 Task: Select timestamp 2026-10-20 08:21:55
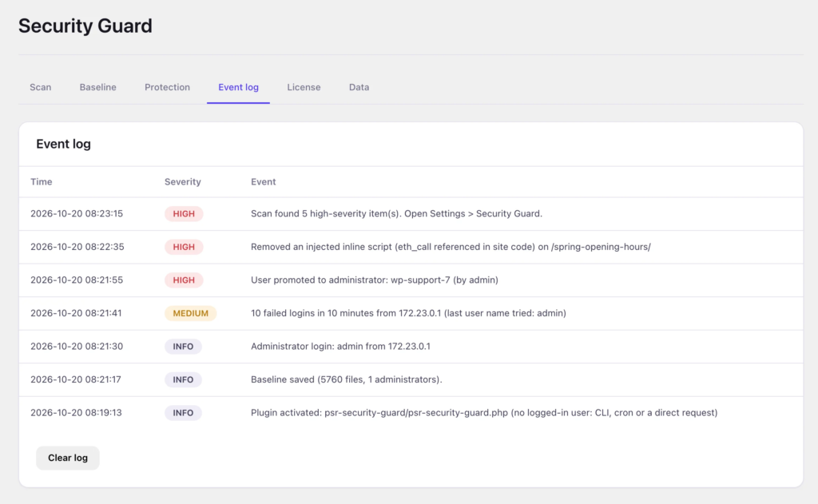coord(77,280)
